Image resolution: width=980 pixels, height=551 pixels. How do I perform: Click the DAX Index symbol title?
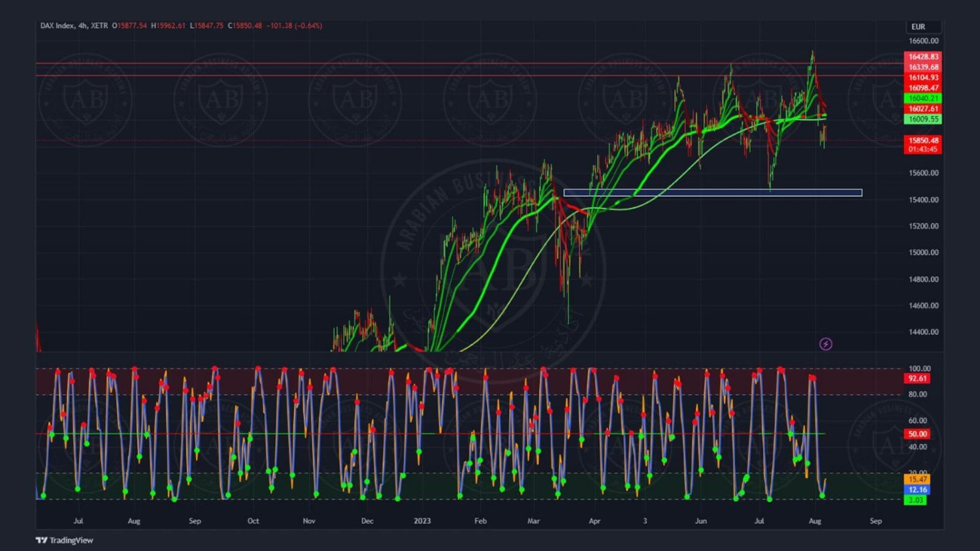tap(73, 25)
